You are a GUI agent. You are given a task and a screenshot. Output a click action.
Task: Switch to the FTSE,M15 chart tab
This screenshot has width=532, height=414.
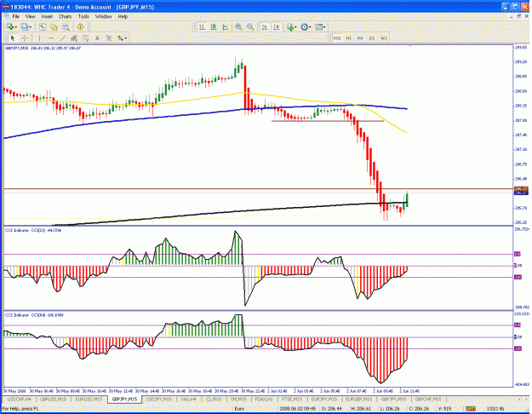pos(292,399)
